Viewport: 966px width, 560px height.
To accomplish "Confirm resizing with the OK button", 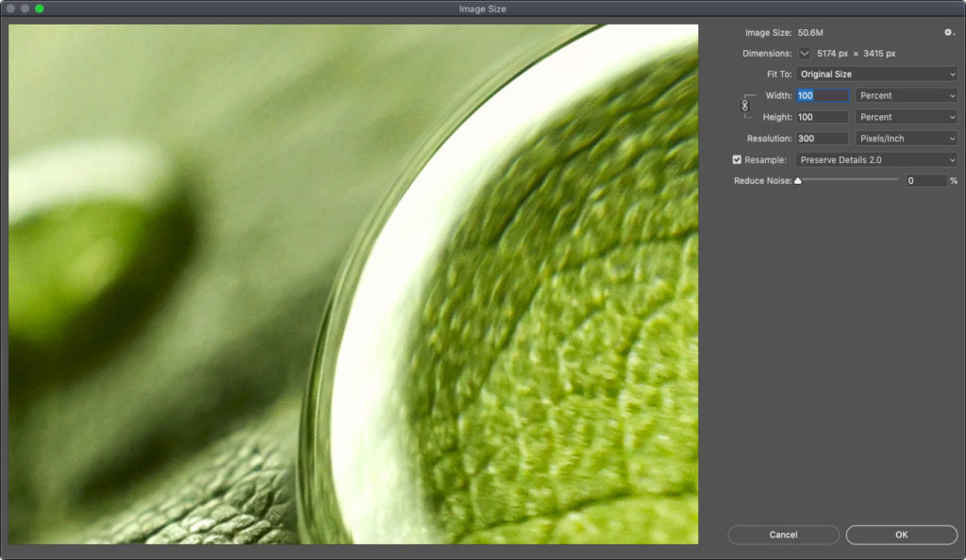I will (901, 535).
